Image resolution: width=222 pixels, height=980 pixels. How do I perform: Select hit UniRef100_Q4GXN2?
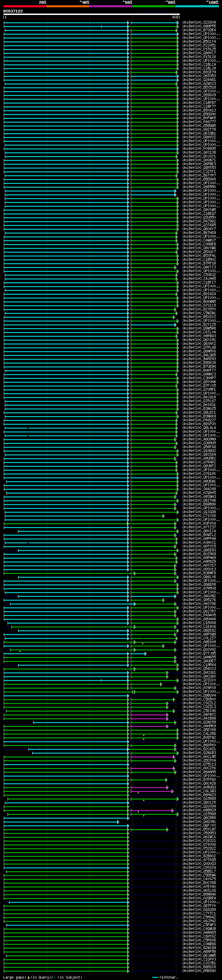199,596
